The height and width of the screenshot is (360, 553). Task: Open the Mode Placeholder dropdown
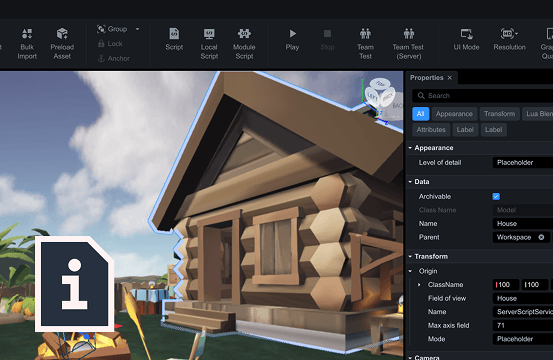(523, 339)
